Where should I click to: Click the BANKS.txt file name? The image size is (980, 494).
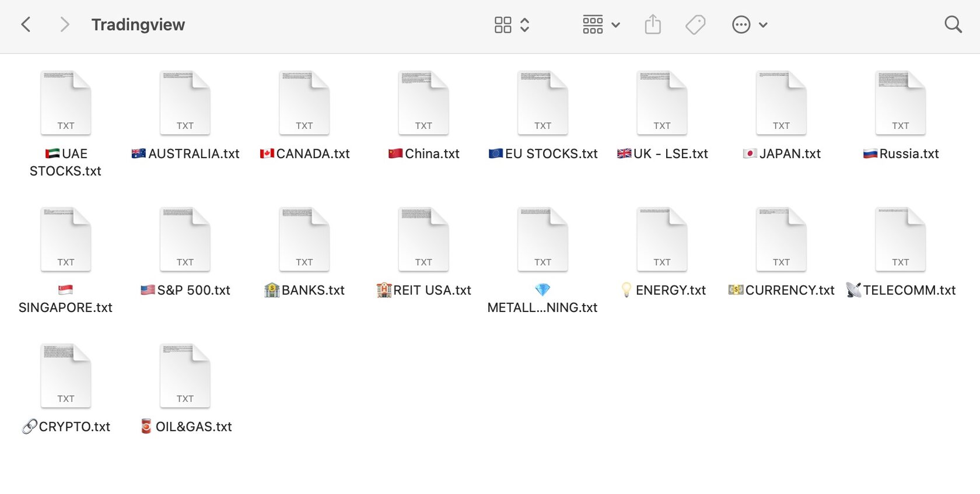pos(304,290)
